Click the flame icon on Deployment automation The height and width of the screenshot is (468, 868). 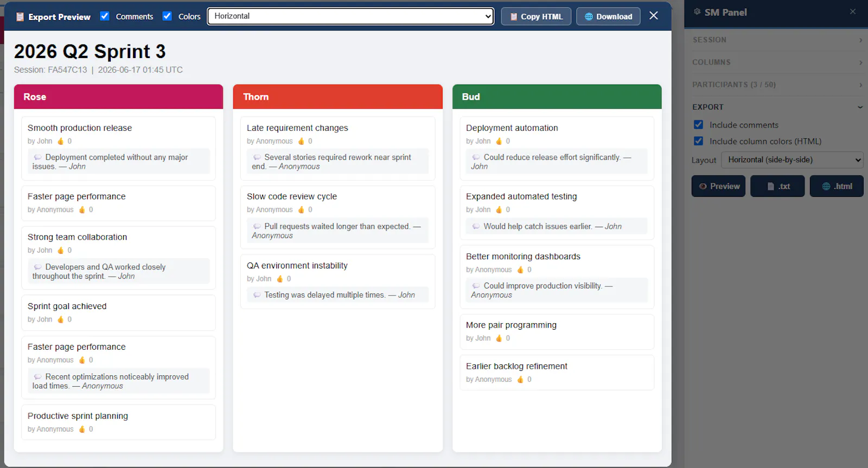(499, 141)
